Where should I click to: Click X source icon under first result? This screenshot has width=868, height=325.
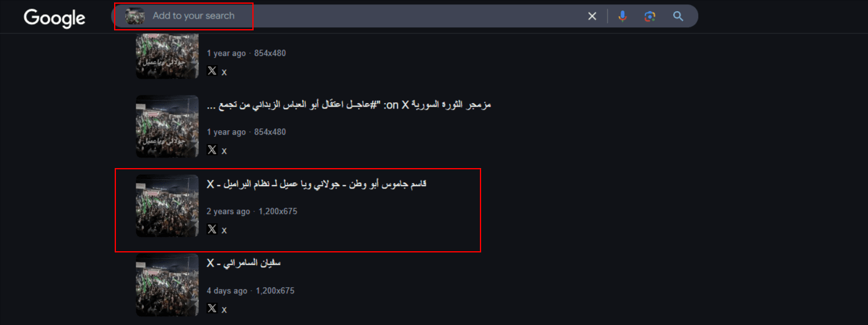[x=212, y=71]
